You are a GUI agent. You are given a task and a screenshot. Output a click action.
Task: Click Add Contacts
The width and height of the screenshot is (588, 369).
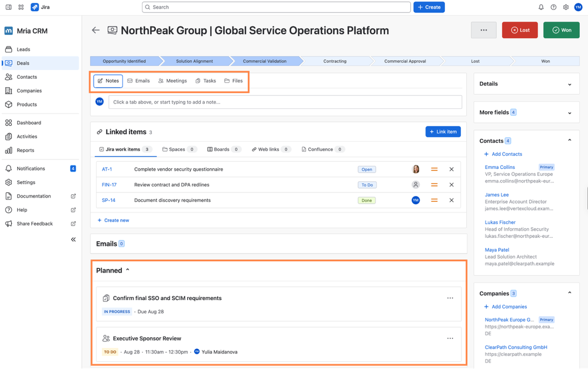(x=503, y=154)
